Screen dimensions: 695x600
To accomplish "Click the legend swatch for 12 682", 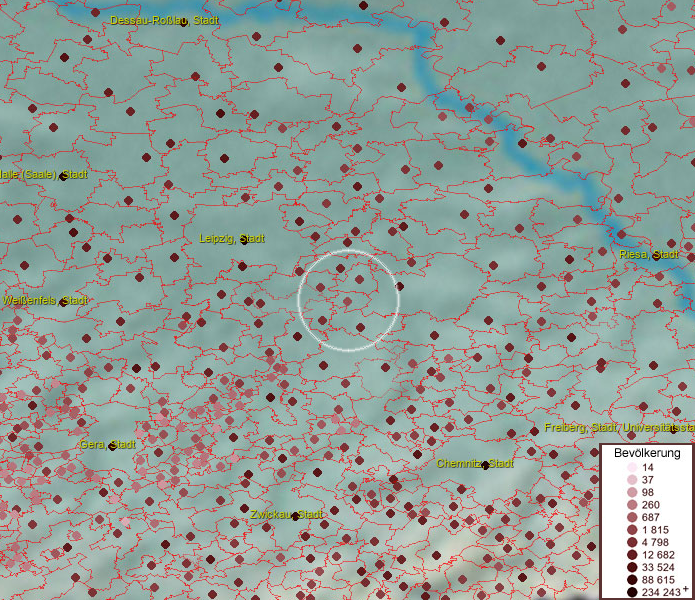I will [x=633, y=555].
